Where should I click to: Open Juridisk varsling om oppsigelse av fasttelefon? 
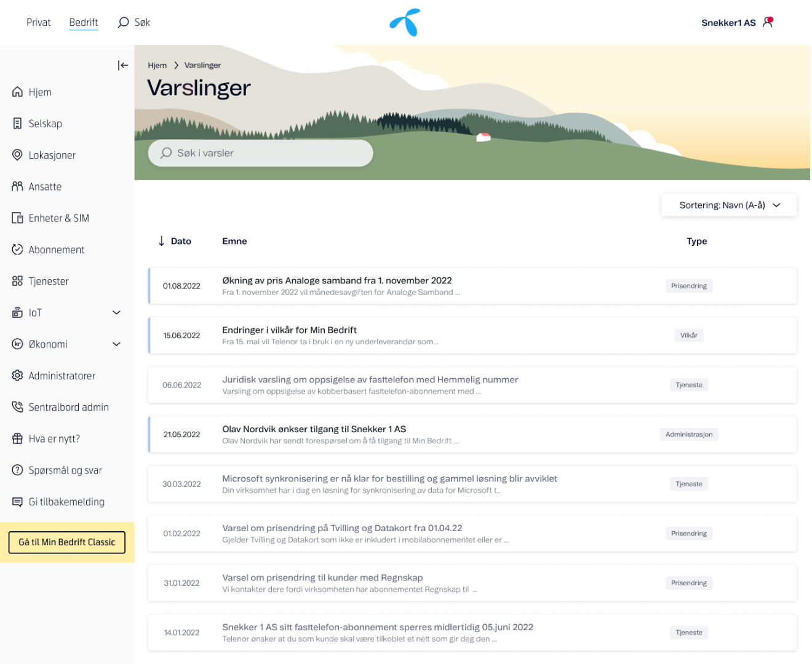tap(472, 385)
